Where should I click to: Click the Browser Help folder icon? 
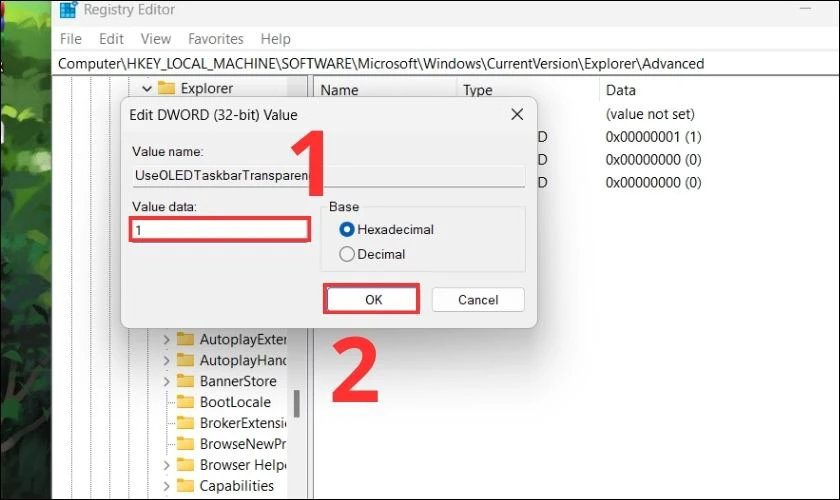(x=185, y=465)
